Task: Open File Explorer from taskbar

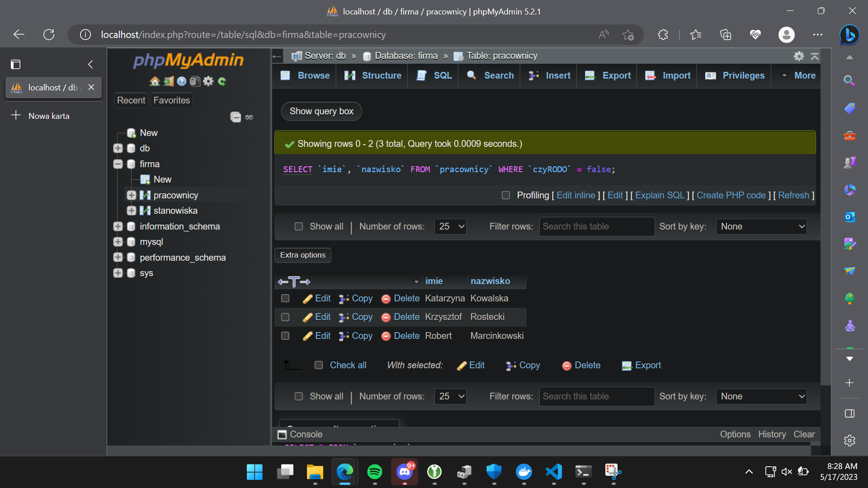Action: 315,472
